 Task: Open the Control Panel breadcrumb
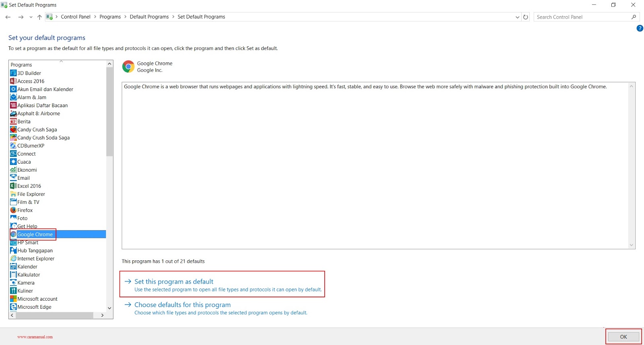click(76, 17)
